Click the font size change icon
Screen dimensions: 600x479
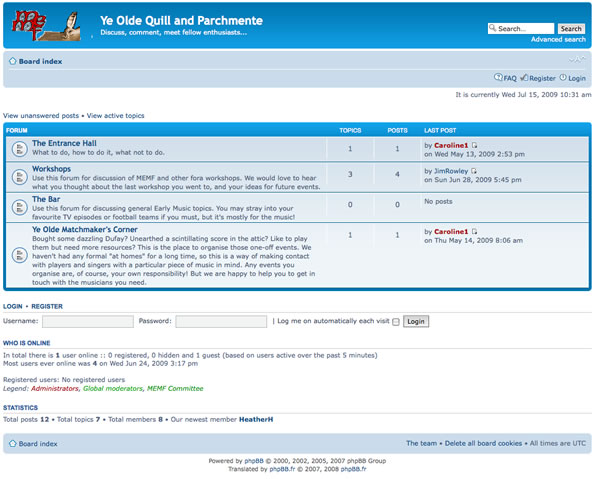pyautogui.click(x=577, y=59)
